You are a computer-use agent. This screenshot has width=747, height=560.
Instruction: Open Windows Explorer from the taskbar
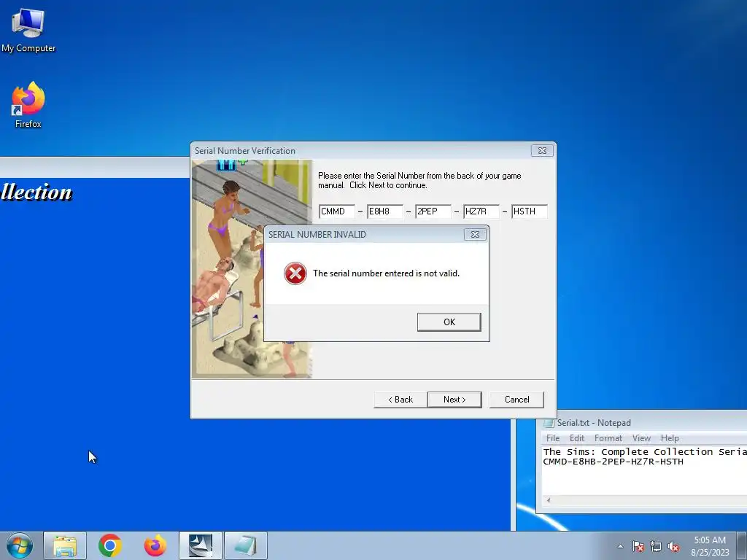coord(65,545)
